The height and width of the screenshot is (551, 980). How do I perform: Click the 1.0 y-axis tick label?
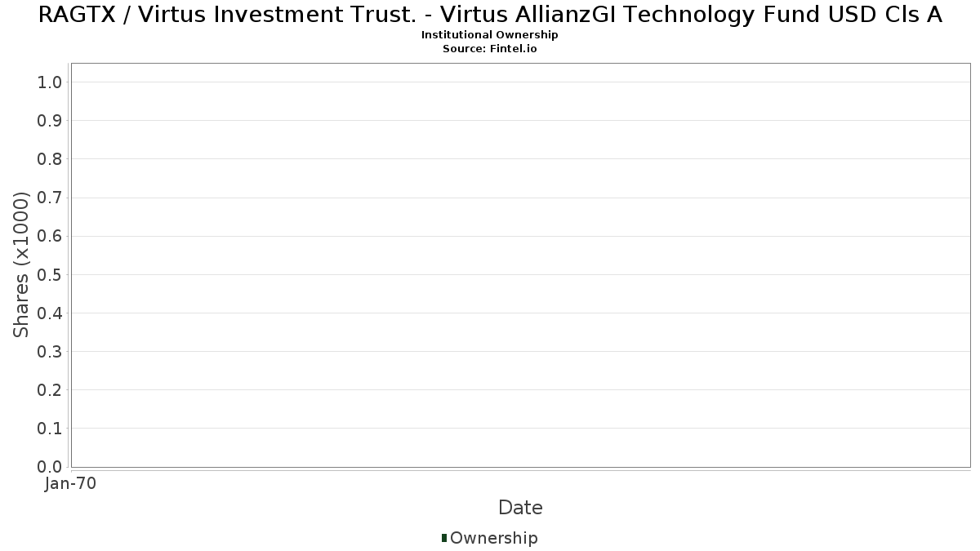click(x=50, y=82)
